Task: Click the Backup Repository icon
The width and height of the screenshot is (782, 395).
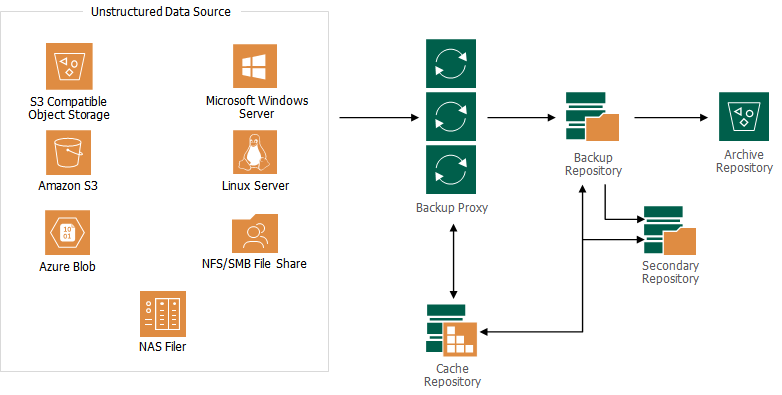Action: point(592,116)
